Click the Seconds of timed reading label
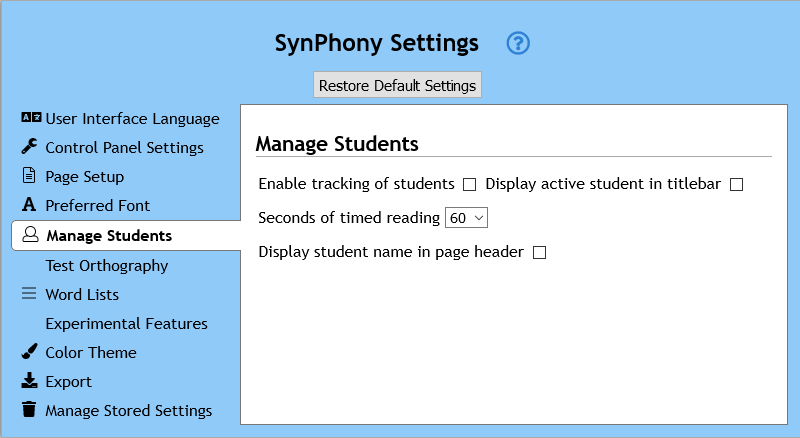This screenshot has width=800, height=438. click(349, 218)
